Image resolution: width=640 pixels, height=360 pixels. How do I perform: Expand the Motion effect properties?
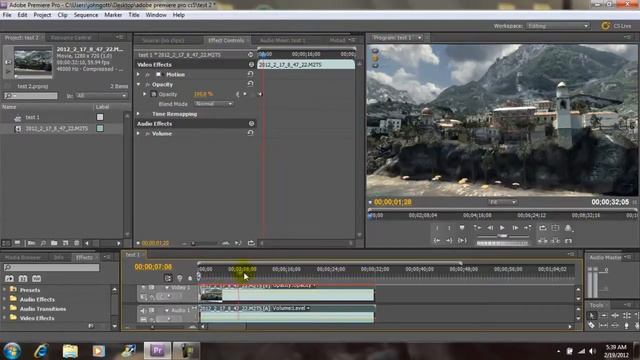click(x=138, y=74)
